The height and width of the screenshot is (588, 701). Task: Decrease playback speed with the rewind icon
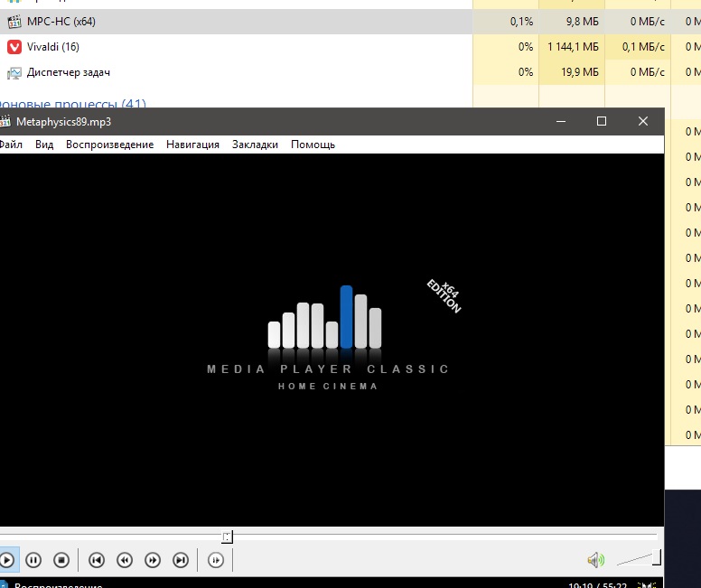tap(125, 560)
